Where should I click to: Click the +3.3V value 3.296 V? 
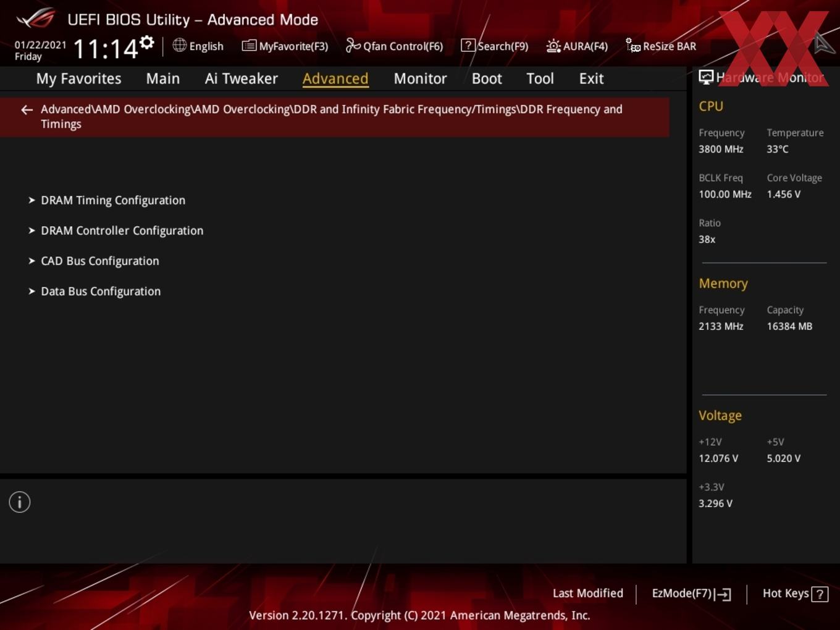pos(715,503)
